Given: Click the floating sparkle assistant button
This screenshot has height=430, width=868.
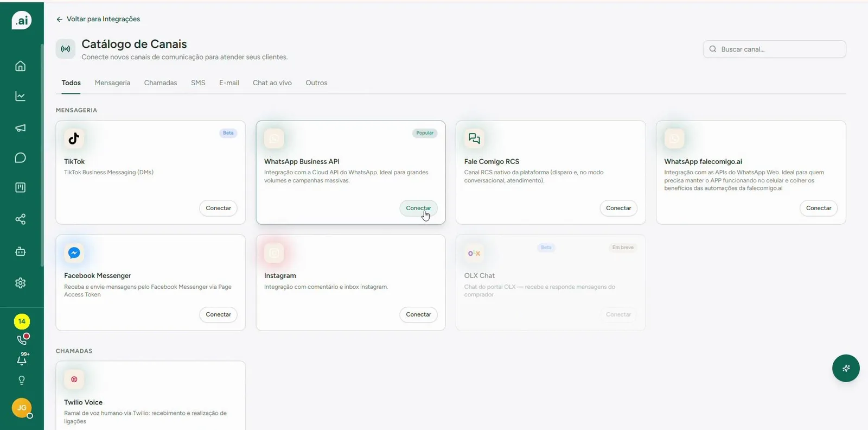Looking at the screenshot, I should click(846, 368).
